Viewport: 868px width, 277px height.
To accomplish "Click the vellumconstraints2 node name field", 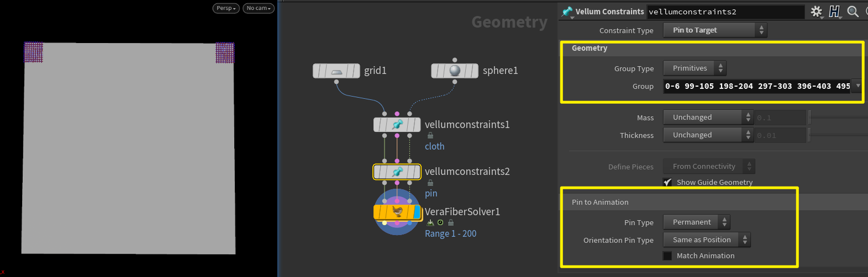I will click(x=726, y=12).
